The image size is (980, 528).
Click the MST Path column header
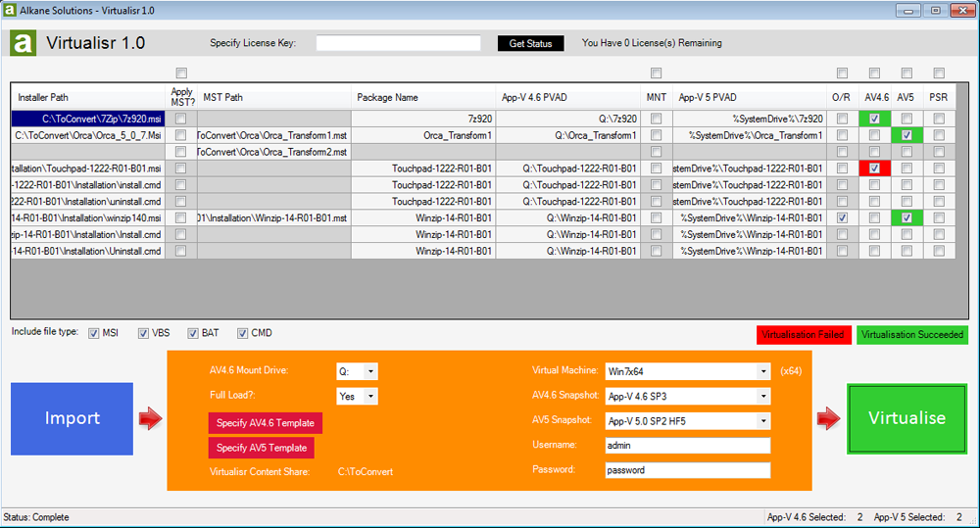point(274,98)
